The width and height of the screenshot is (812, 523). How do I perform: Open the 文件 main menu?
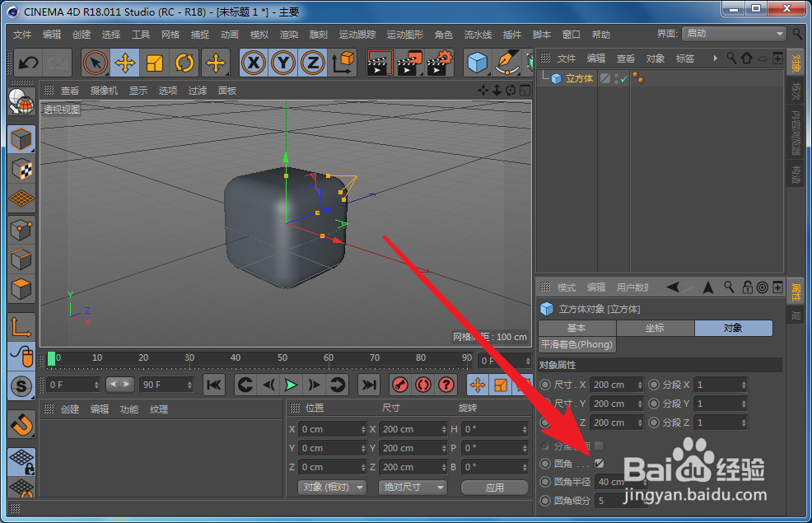[22, 35]
